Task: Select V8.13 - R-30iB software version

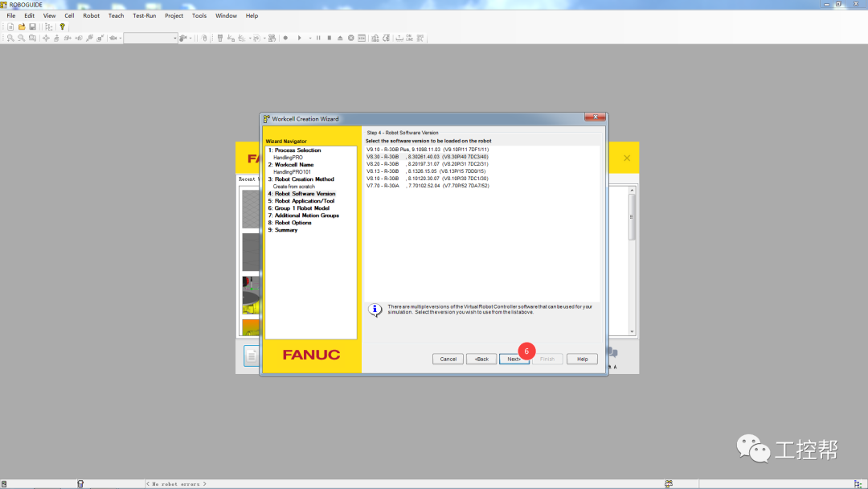Action: tap(426, 171)
